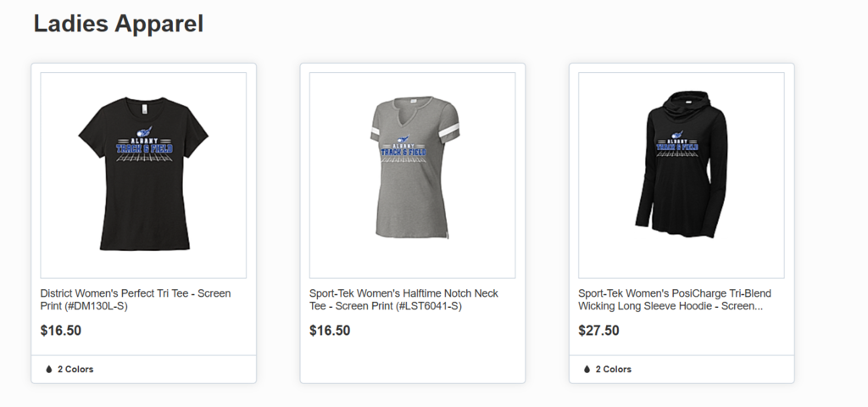Click the District Women's Perfect Tri Tee title
Screen dimensions: 868x407
[x=136, y=299]
